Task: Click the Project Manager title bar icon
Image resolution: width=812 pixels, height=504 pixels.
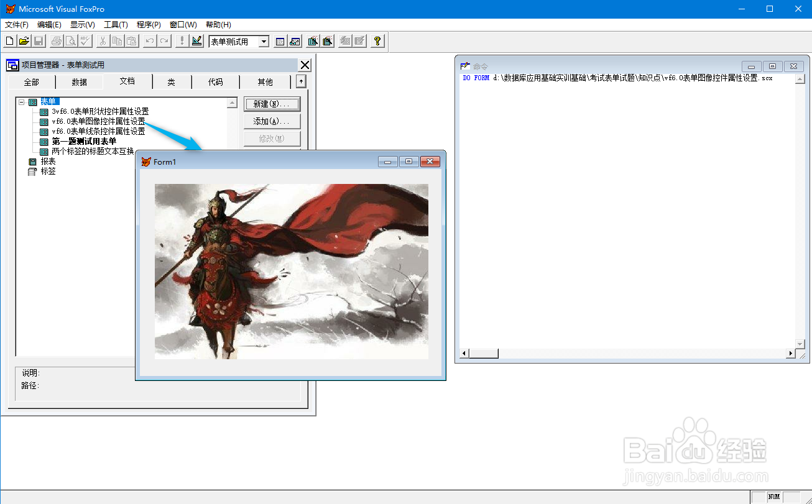Action: (x=12, y=65)
